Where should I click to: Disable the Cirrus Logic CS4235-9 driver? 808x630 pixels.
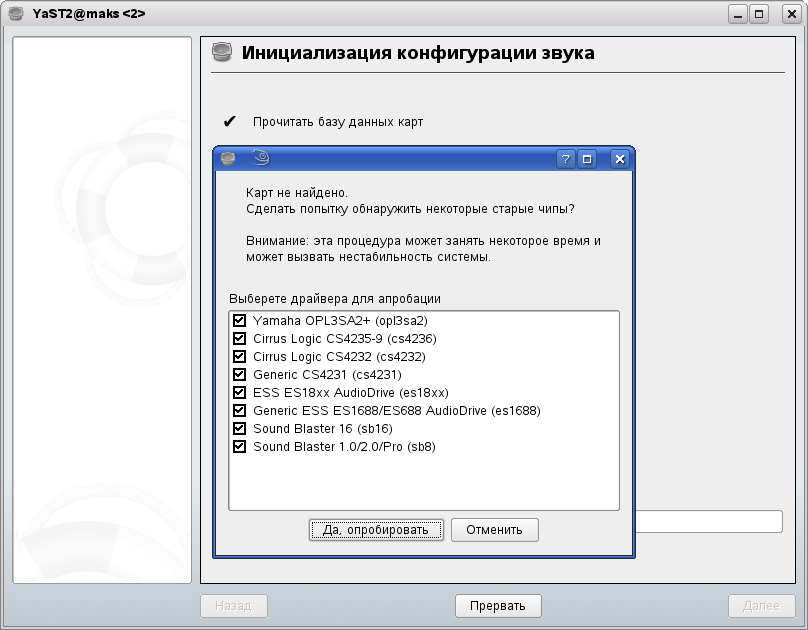238,338
